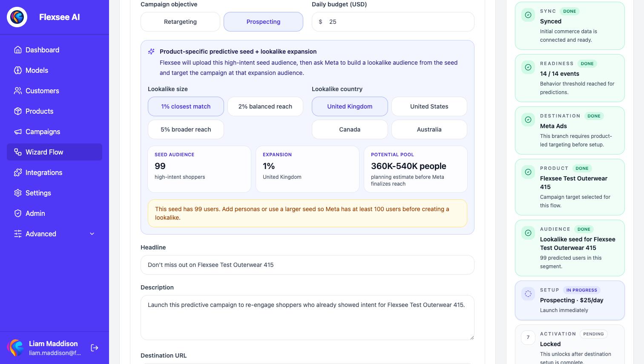Select the Prospecting campaign objective
The height and width of the screenshot is (364, 644).
pos(263,22)
